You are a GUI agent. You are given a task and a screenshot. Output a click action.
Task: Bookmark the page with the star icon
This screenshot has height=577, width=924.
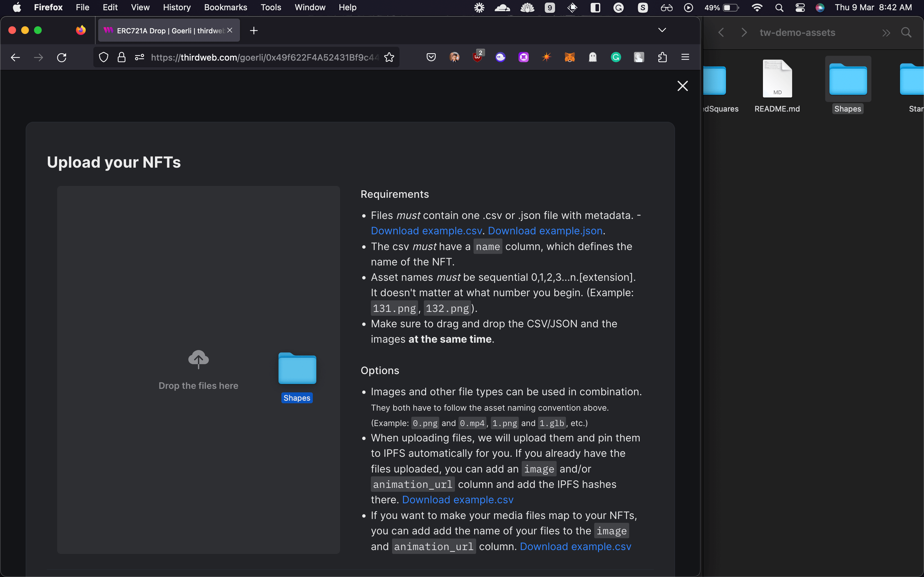[x=389, y=57]
